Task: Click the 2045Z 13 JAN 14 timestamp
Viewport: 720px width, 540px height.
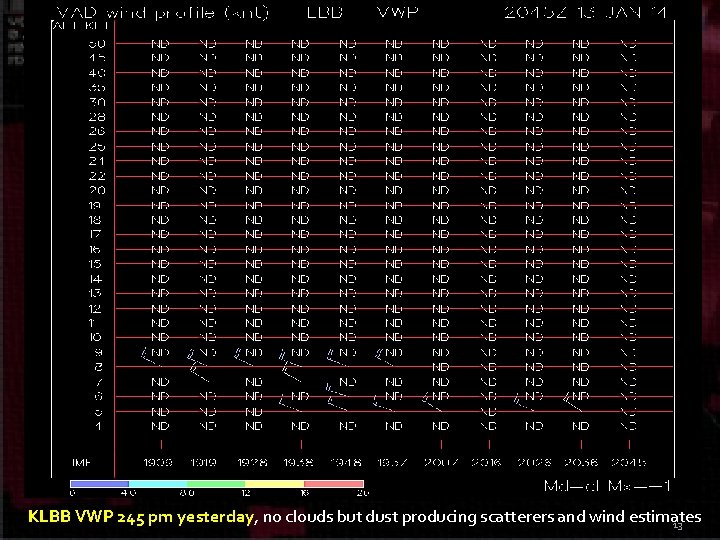Action: click(585, 12)
